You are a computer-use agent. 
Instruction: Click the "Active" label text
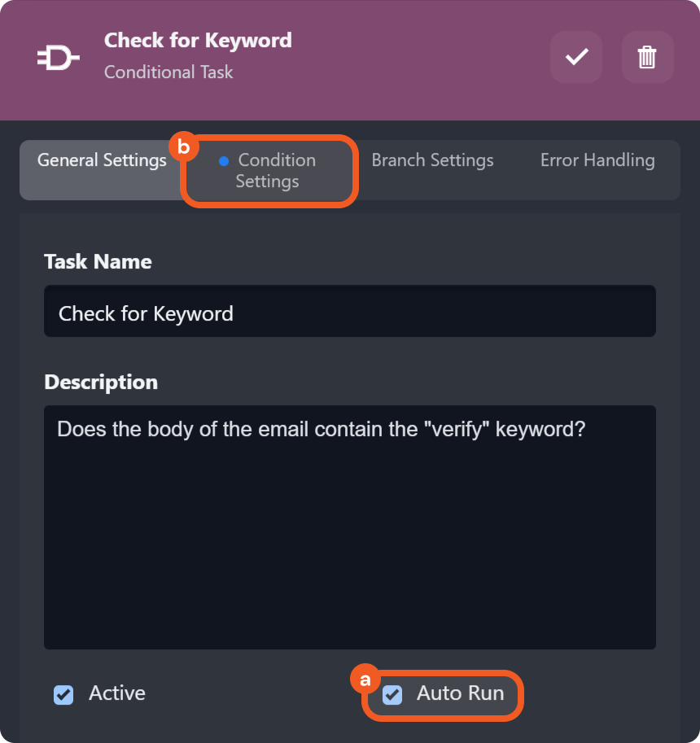[117, 693]
